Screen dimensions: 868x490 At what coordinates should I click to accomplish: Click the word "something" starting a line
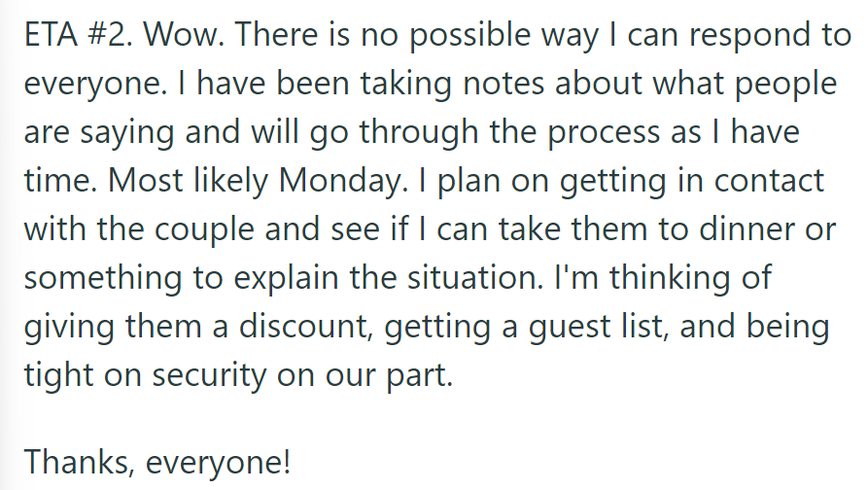point(103,280)
